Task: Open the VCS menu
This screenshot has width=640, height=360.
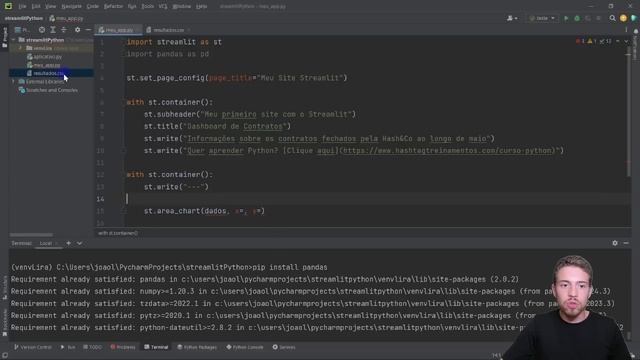Action: click(163, 7)
